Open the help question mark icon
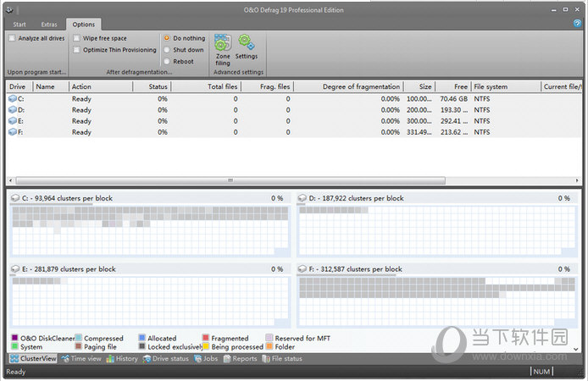 (577, 23)
